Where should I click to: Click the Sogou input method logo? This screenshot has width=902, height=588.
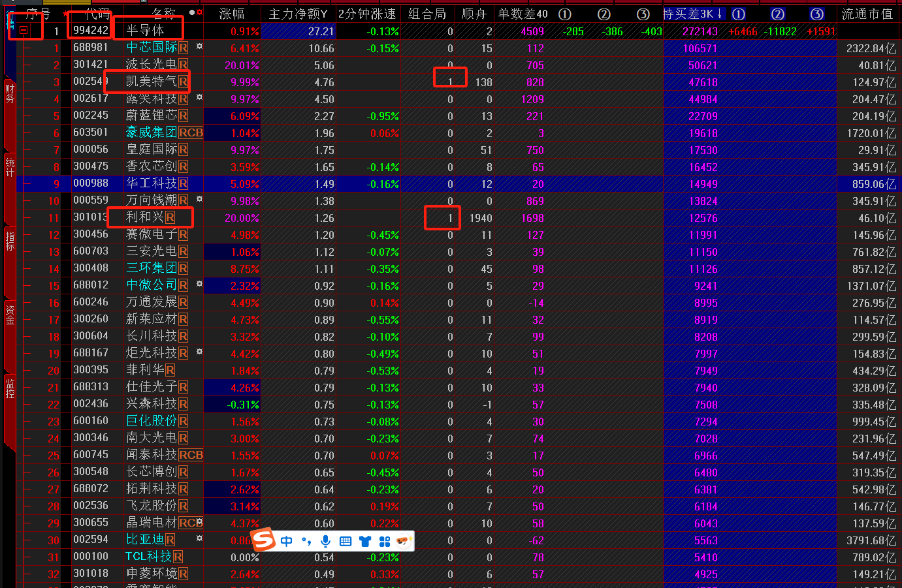(263, 540)
